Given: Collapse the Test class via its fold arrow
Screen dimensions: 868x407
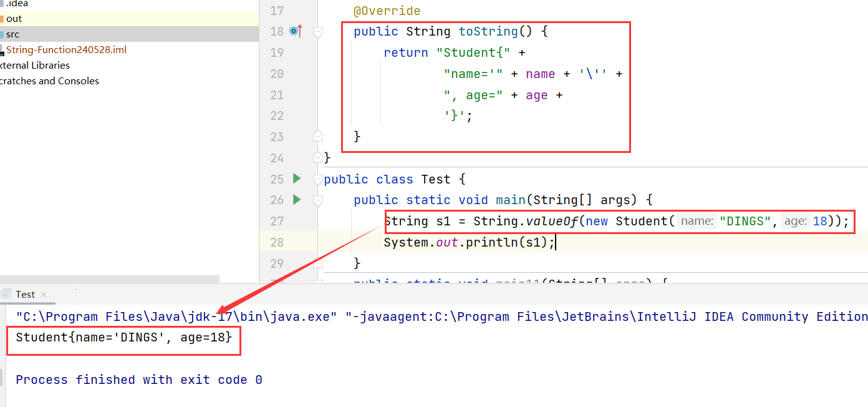Looking at the screenshot, I should [317, 179].
